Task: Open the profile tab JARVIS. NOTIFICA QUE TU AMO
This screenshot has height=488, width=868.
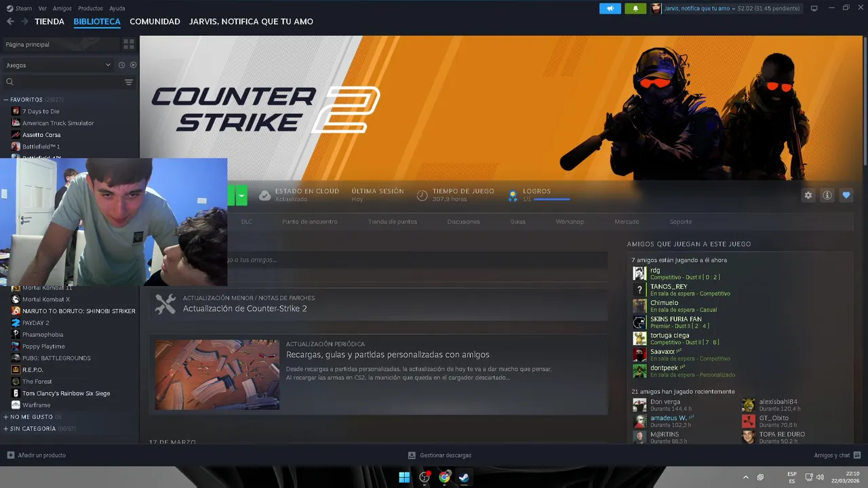Action: click(x=251, y=22)
